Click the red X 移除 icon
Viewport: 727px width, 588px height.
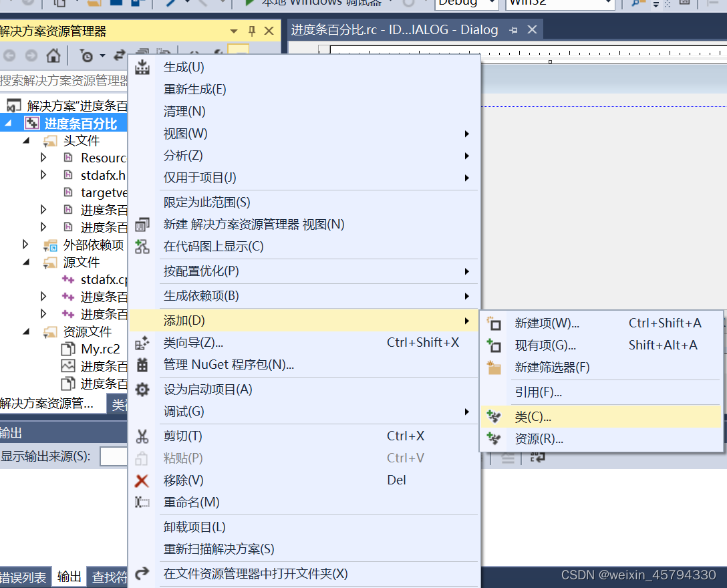142,480
